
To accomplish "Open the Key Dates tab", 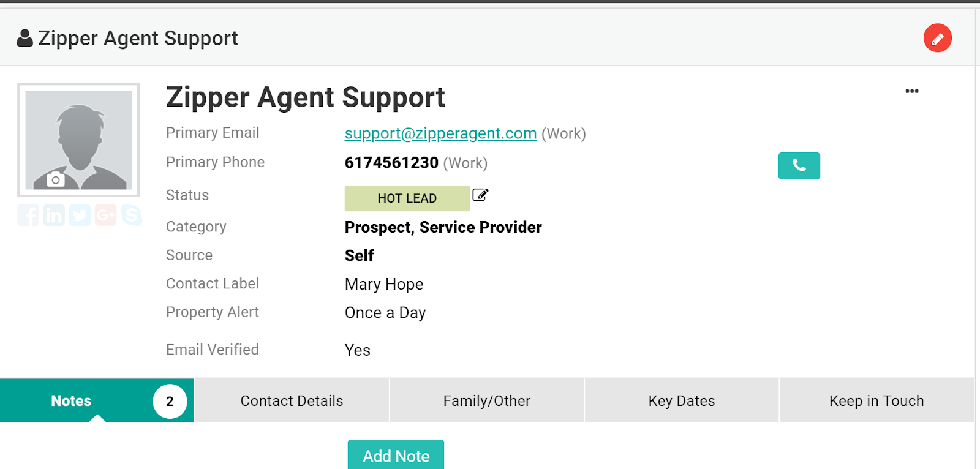I will 682,400.
